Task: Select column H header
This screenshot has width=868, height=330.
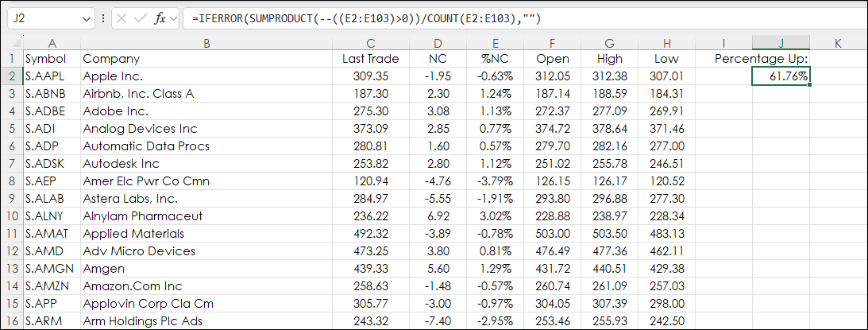Action: point(666,43)
